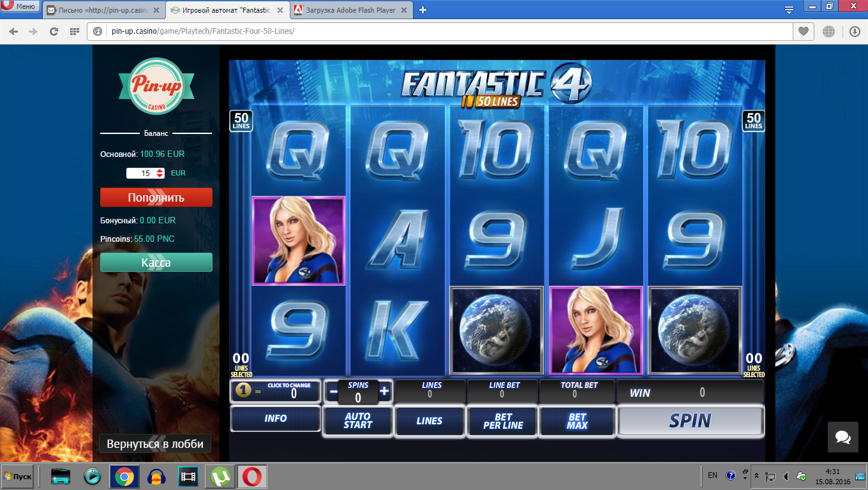The image size is (868, 490).
Task: Close the Письмо tab
Action: point(156,10)
